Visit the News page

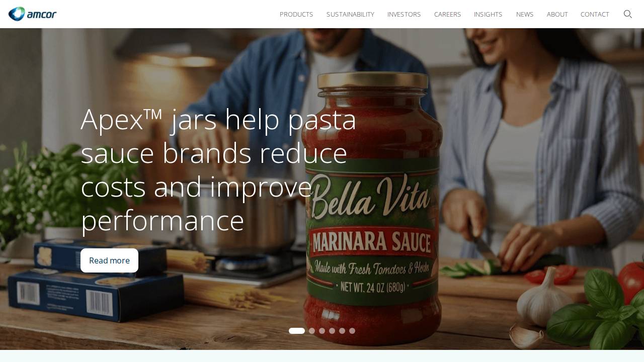pyautogui.click(x=525, y=14)
